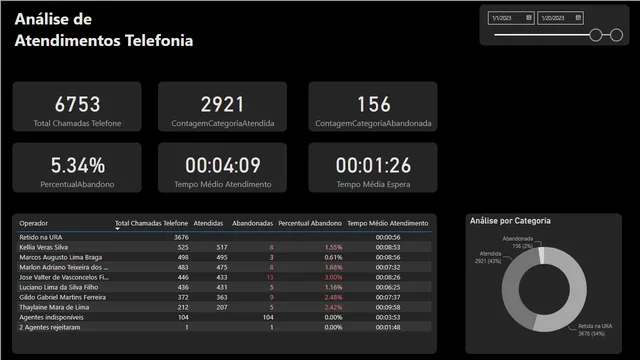The image size is (640, 360).
Task: Click the Análise por Categoria chart title
Action: 510,221
